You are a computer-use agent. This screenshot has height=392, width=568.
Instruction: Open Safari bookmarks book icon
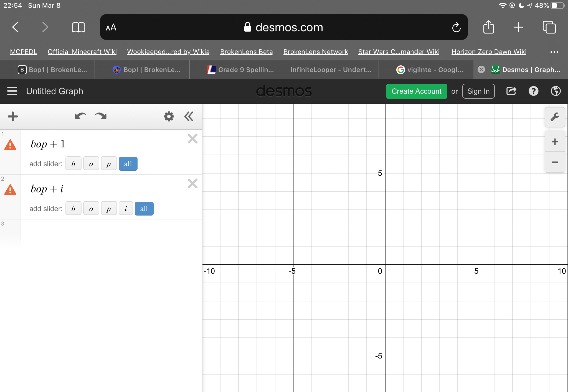78,27
